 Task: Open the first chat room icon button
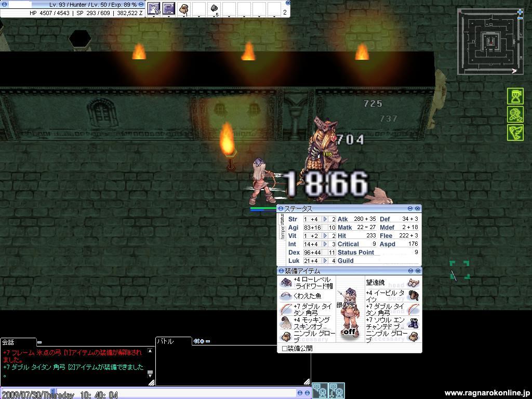tap(320, 391)
